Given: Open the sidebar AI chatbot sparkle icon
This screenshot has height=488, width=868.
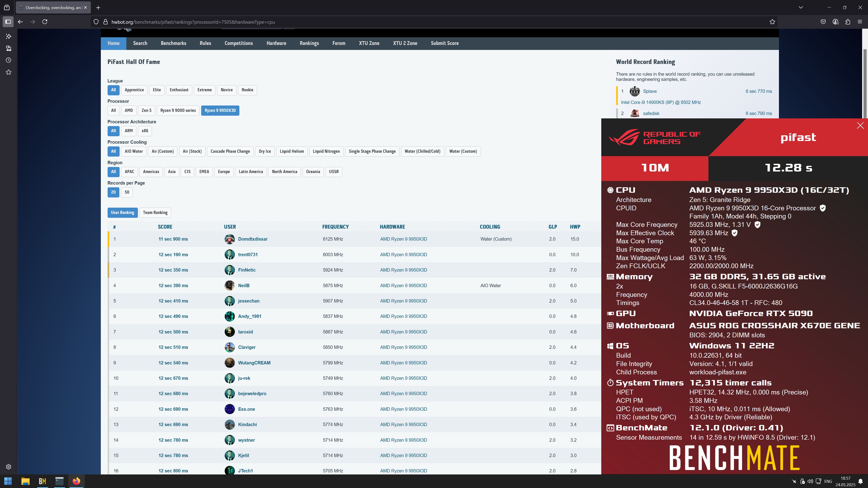Looking at the screenshot, I should tap(9, 36).
